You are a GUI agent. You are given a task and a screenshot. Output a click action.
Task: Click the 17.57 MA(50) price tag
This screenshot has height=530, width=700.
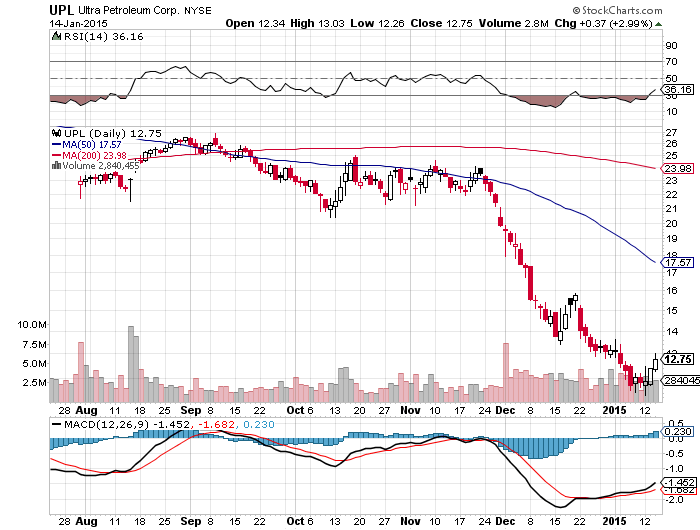tap(678, 263)
